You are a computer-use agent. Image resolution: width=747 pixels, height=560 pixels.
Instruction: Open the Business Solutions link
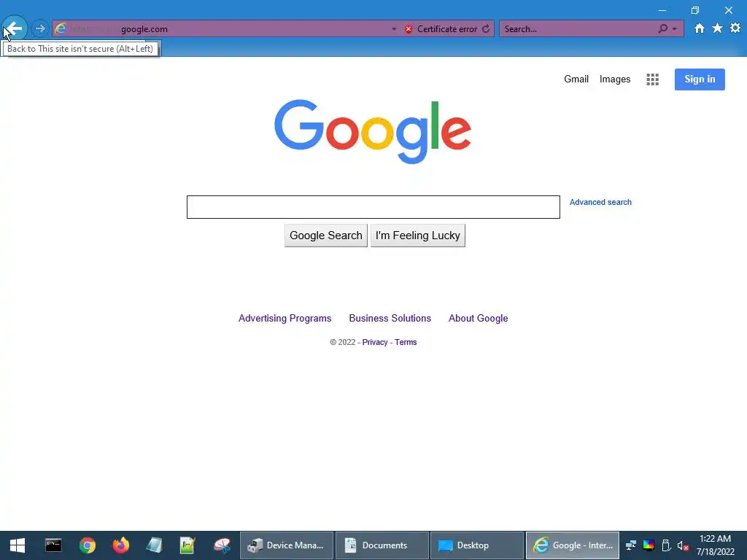[x=390, y=318]
